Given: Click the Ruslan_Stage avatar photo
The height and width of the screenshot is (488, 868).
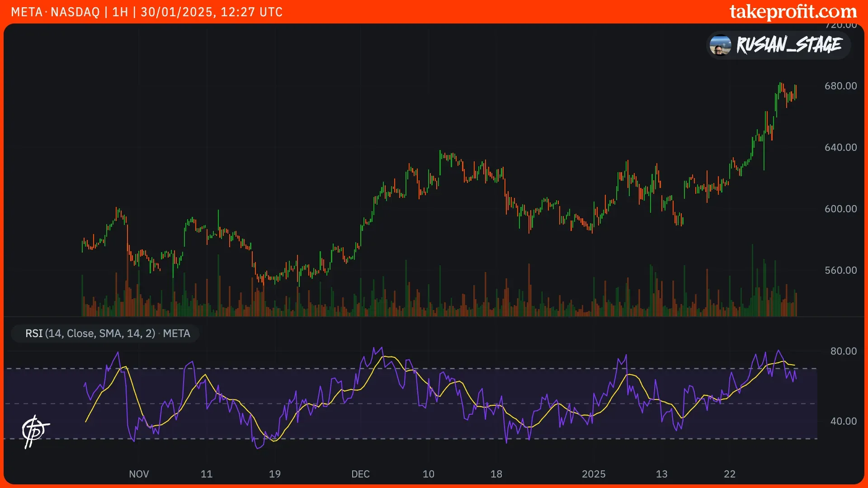Looking at the screenshot, I should click(720, 45).
